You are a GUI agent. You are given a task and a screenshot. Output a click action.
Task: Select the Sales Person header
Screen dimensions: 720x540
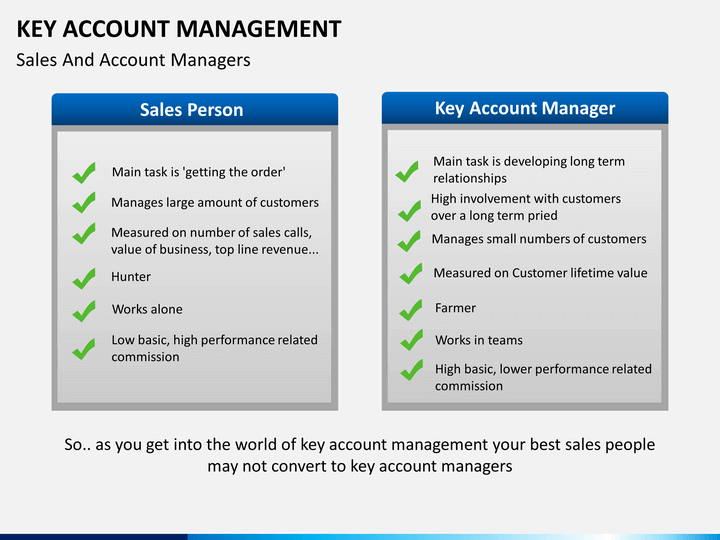195,109
